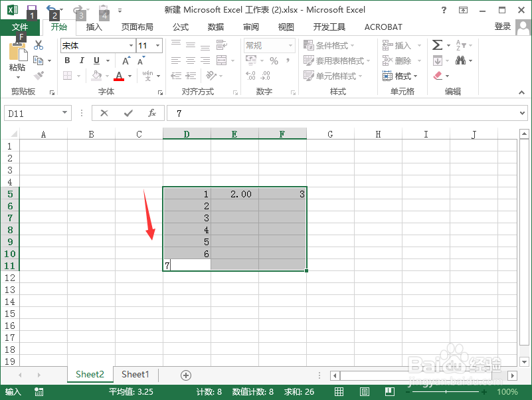Click the Clear (eraser) icon
This screenshot has width=532, height=400.
pyautogui.click(x=437, y=75)
